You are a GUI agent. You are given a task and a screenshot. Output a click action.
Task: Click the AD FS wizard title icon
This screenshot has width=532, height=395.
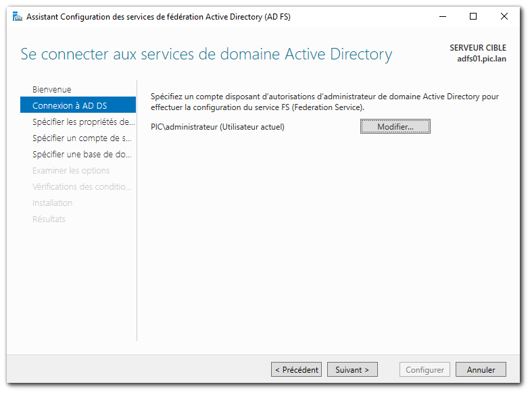(x=17, y=17)
